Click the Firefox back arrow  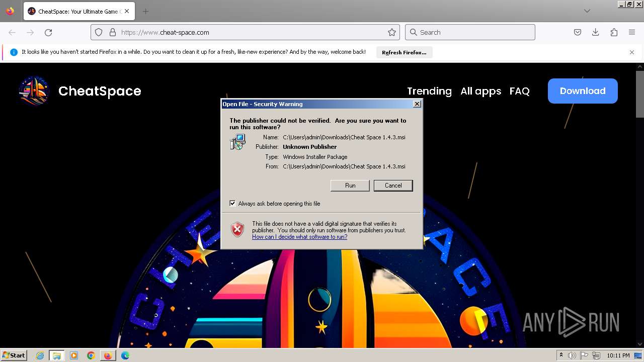12,32
